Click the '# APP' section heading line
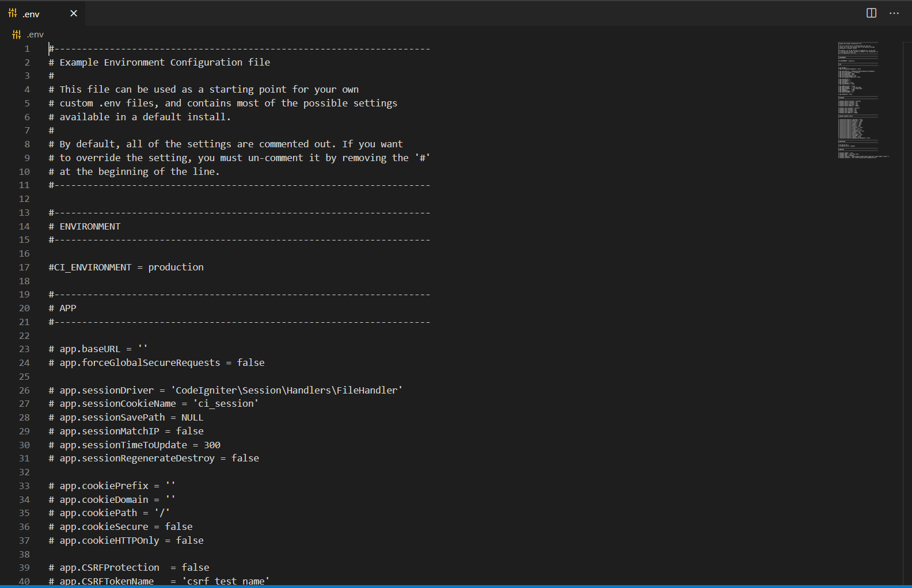 point(67,308)
